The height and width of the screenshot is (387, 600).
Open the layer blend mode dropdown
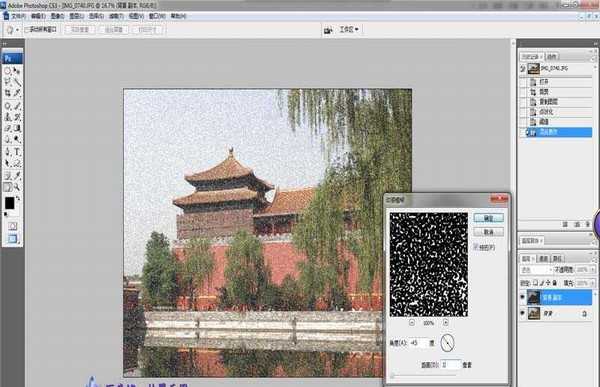(536, 270)
